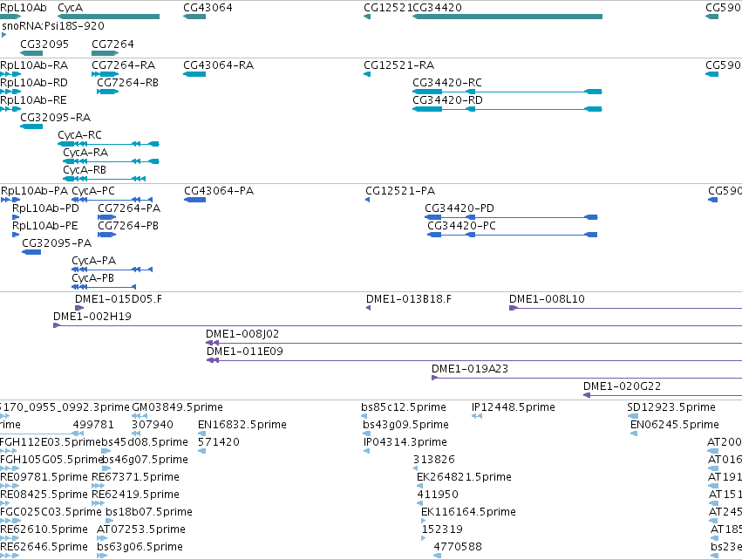Click the CG7264-RB transcript
742x560 pixels.
(x=107, y=92)
